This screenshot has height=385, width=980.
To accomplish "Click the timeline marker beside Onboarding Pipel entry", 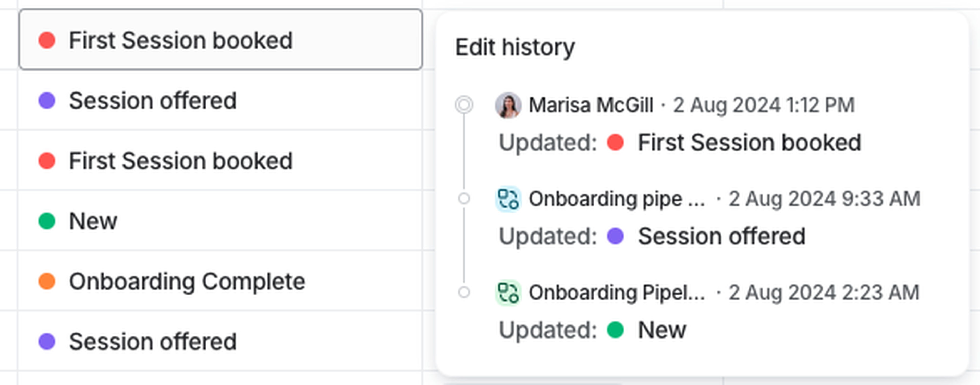I will pyautogui.click(x=464, y=292).
